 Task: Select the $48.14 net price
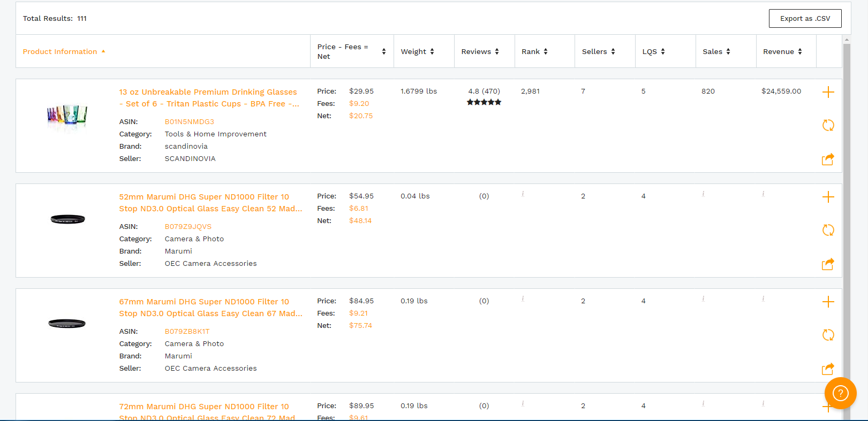tap(360, 220)
